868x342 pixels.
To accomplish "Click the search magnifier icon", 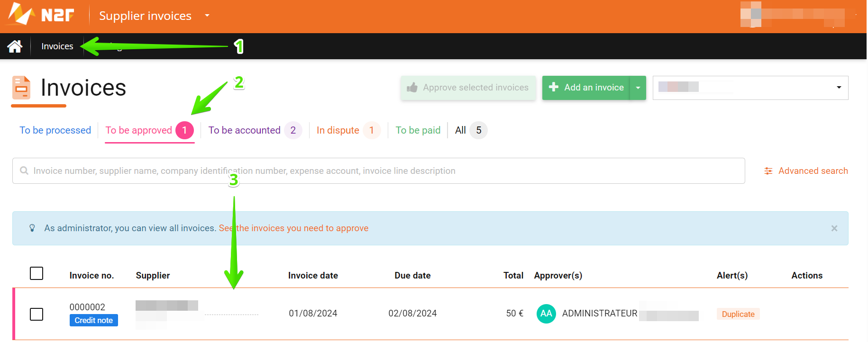I will point(24,171).
